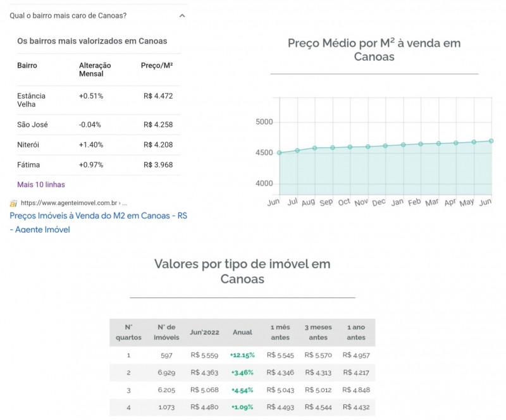Image resolution: width=506 pixels, height=420 pixels.
Task: Click the "N° de imóveis" column header
Action: pos(166,332)
